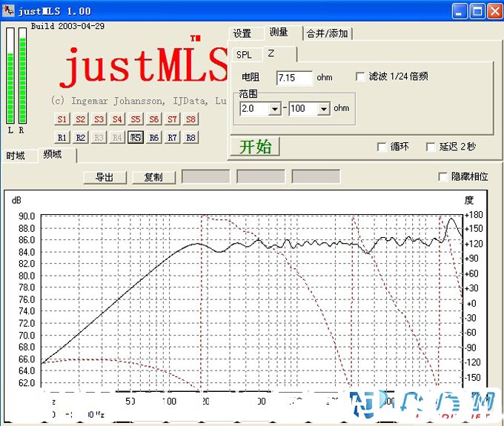504x426 pixels.
Task: Click the R input level meter
Action: click(22, 76)
